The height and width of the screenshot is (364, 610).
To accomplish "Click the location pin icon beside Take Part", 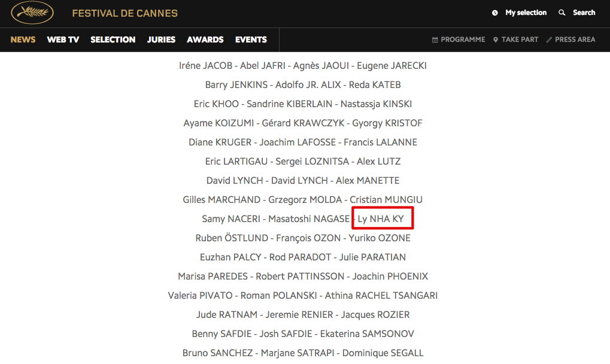I will point(496,40).
